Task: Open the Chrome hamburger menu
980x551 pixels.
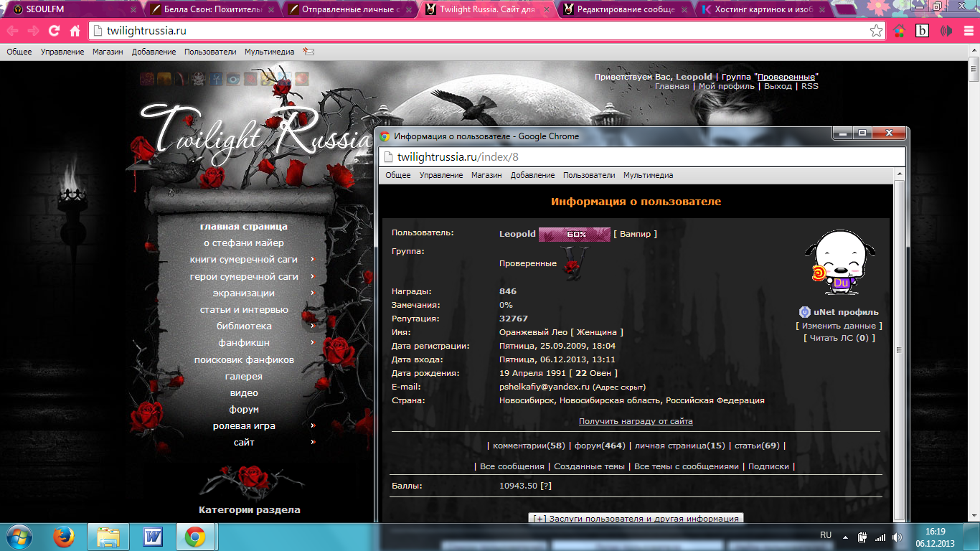Action: coord(967,31)
